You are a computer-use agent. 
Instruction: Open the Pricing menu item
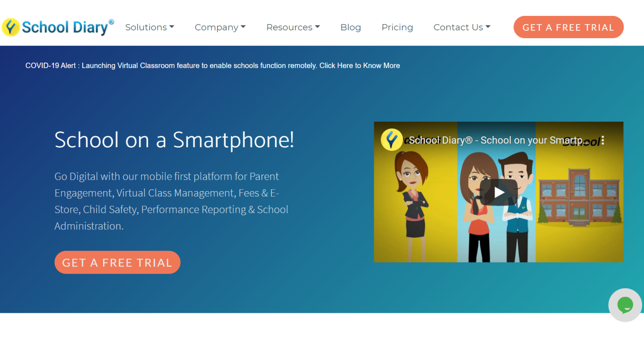click(397, 27)
